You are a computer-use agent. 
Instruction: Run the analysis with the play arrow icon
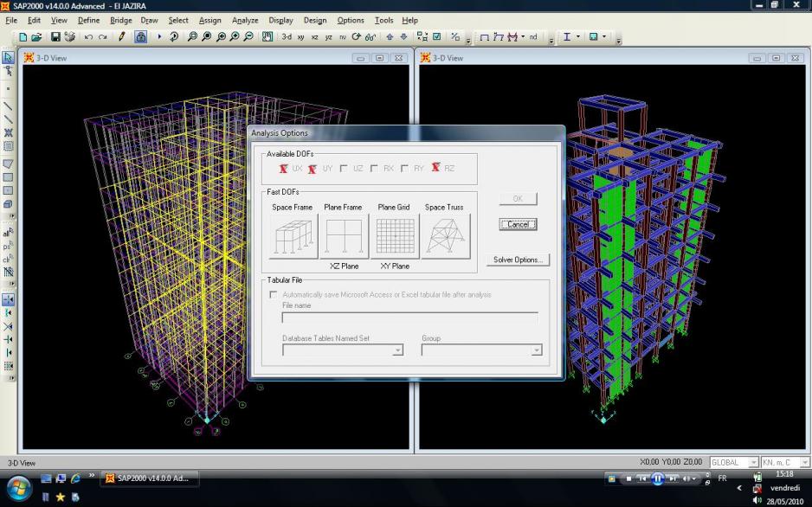[159, 36]
